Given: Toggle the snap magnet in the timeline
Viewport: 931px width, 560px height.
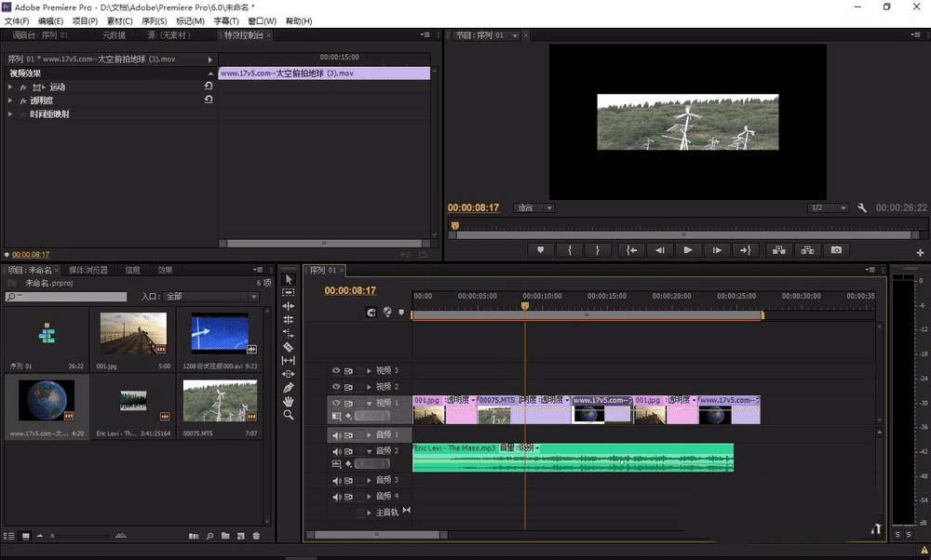Looking at the screenshot, I should 371,313.
